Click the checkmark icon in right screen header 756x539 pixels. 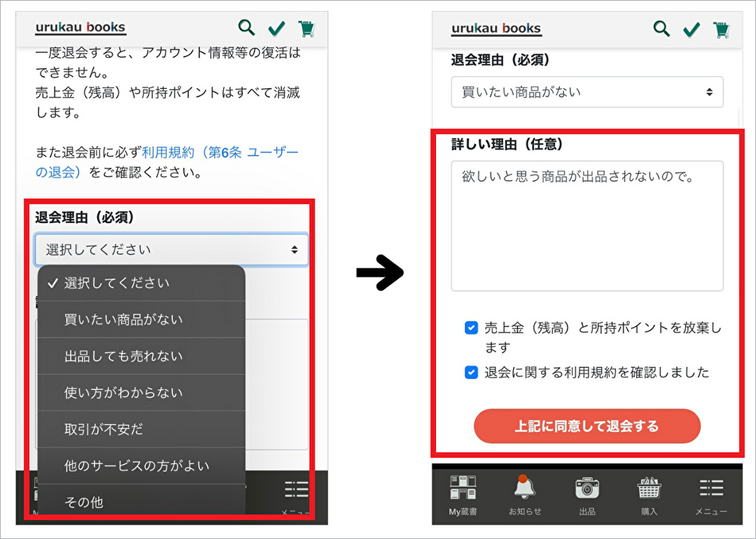691,29
